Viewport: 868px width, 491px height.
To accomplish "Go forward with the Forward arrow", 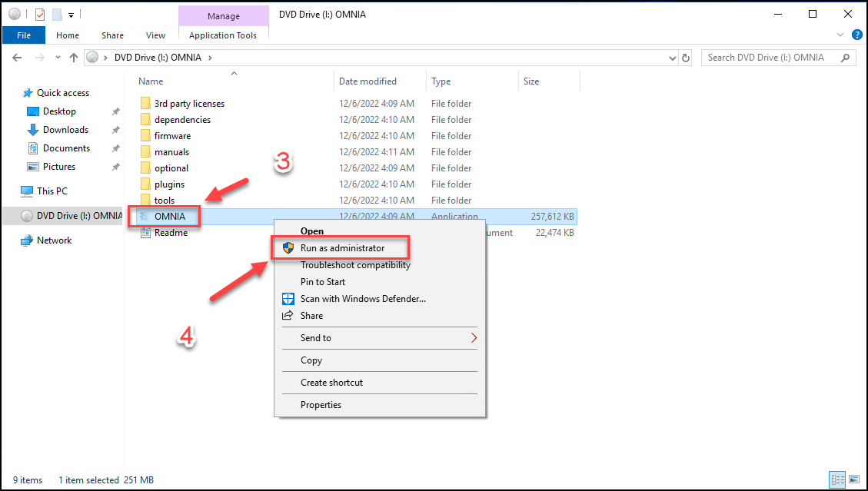I will (x=40, y=58).
